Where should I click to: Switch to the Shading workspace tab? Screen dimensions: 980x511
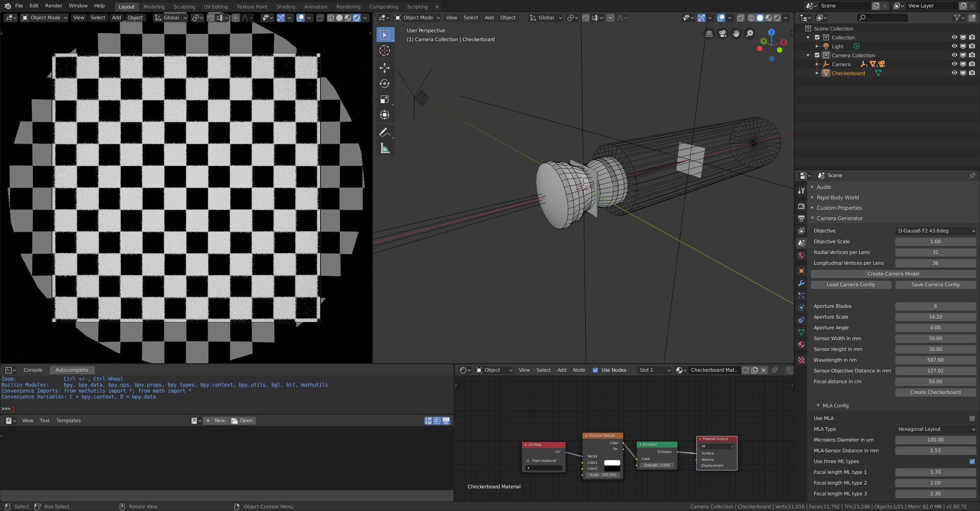(x=285, y=6)
